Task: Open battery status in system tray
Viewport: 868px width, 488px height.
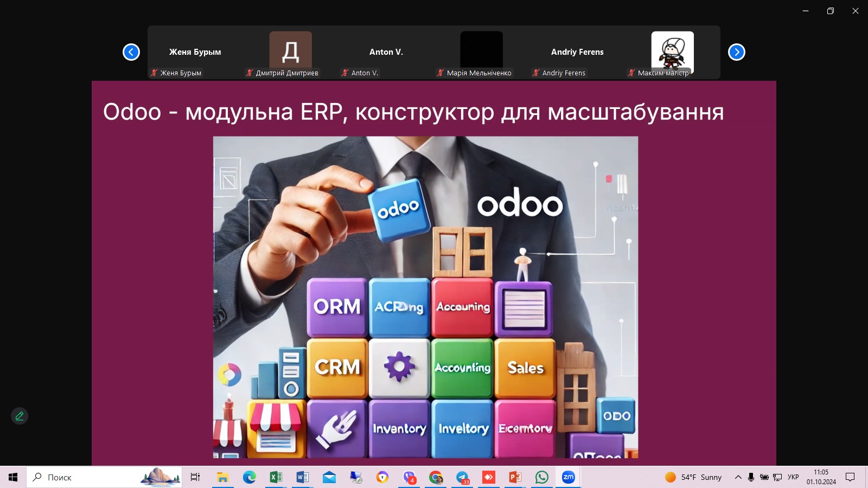Action: (764, 477)
